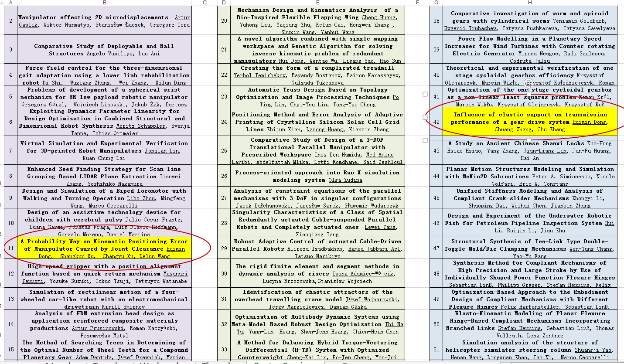Select 'Planar Motion Structures Modeling' MeKin2D cell
This screenshot has height=364, width=624.
(x=530, y=176)
